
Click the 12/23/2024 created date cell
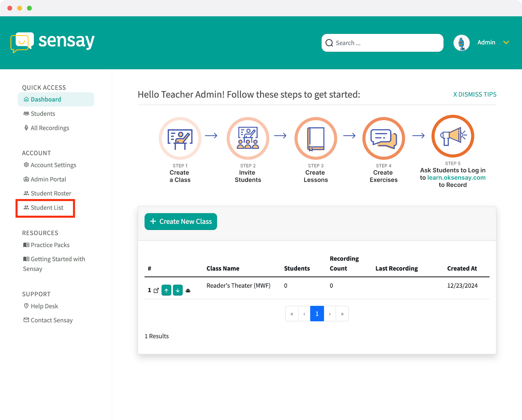[x=462, y=286]
